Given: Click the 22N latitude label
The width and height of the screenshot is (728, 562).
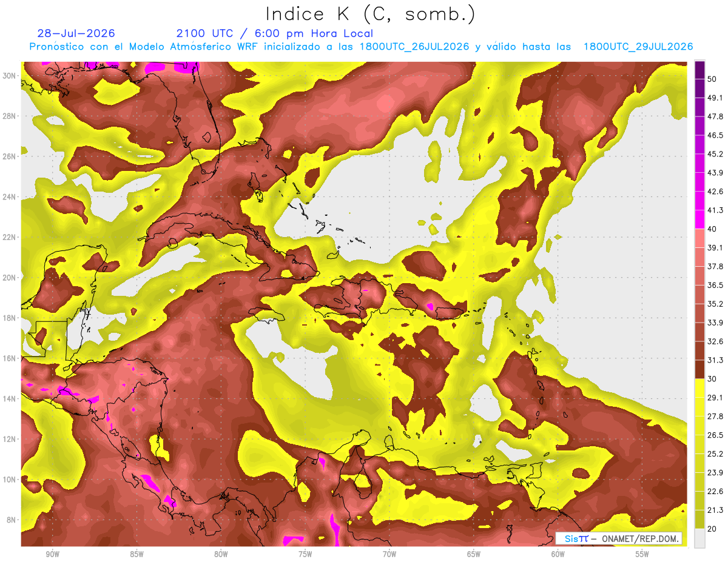Looking at the screenshot, I should coord(10,237).
